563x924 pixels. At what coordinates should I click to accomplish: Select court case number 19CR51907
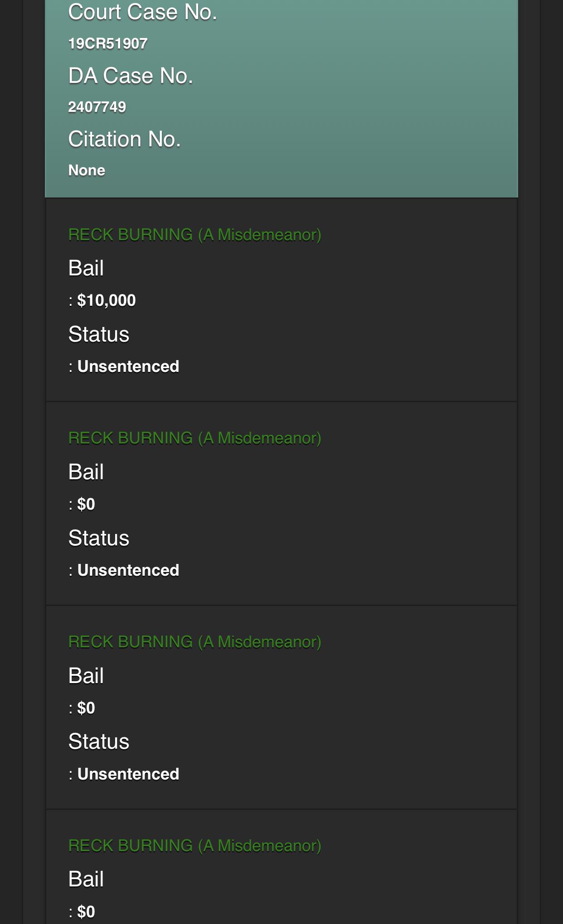click(x=108, y=43)
